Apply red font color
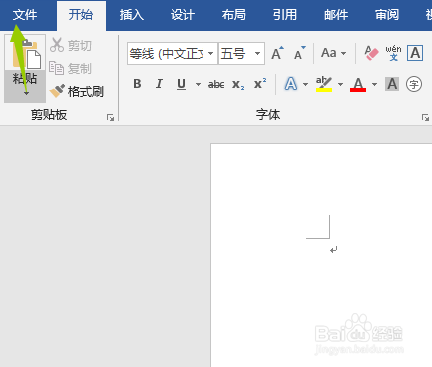 [x=358, y=84]
